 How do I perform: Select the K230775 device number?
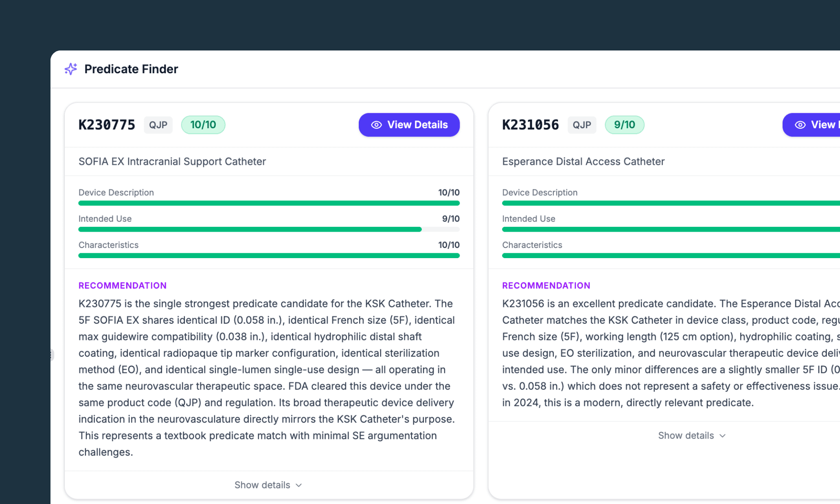[x=107, y=125]
